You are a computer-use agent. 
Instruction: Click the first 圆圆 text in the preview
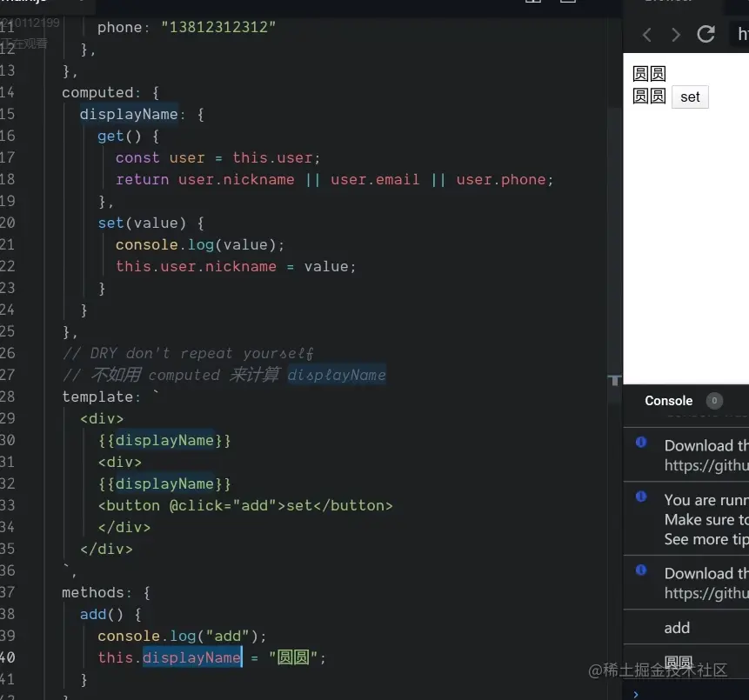click(649, 74)
